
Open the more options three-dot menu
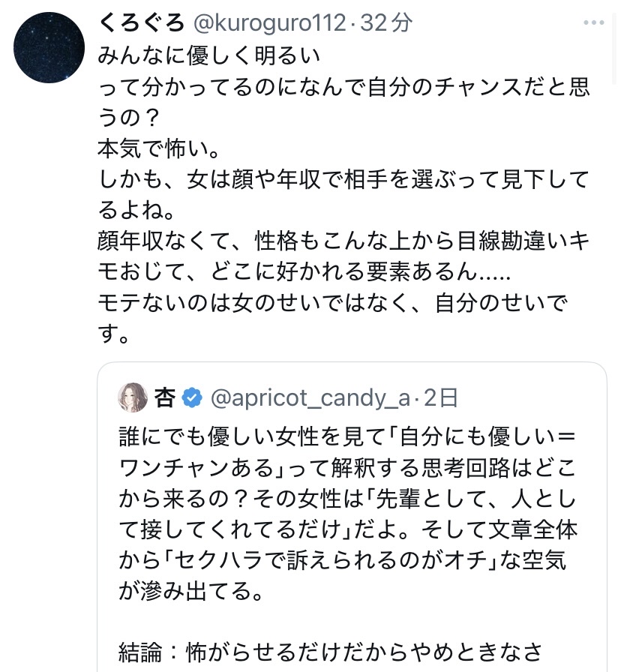click(x=593, y=22)
